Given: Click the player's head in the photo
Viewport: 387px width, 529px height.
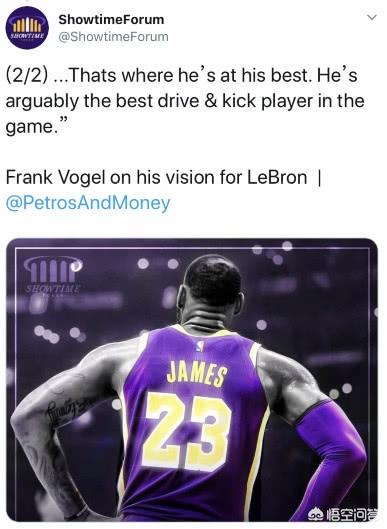Looking at the screenshot, I should (x=211, y=285).
